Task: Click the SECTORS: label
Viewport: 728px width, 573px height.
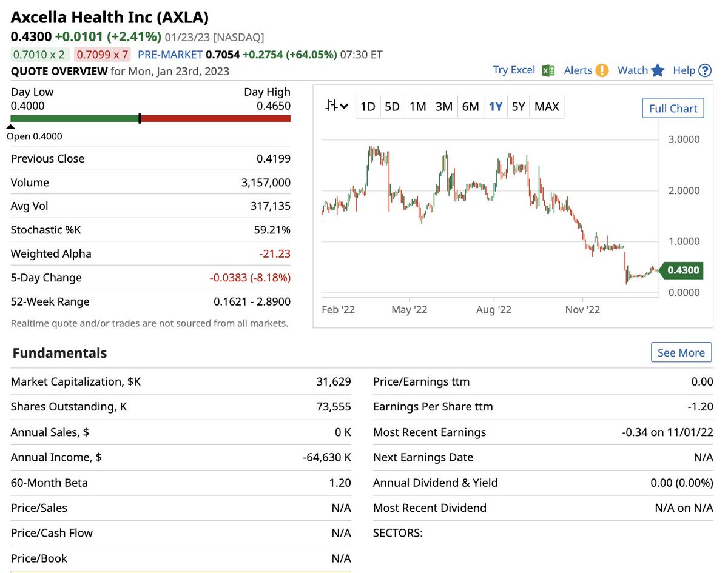Action: tap(398, 533)
